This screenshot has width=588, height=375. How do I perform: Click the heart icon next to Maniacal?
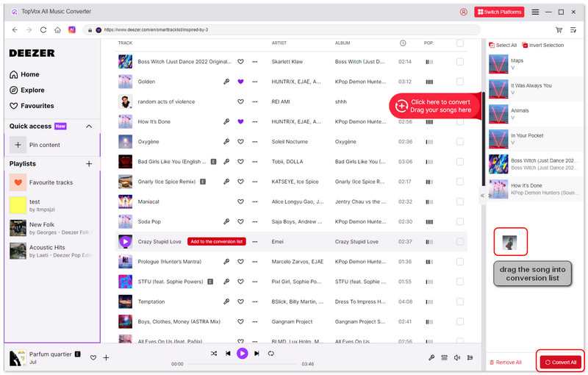(x=240, y=201)
